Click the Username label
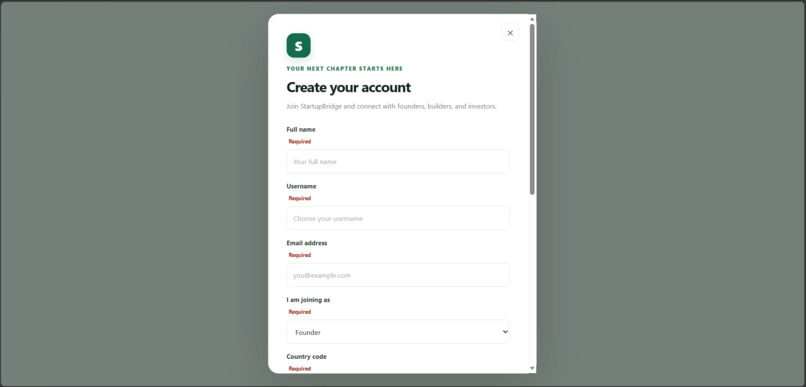 pyautogui.click(x=301, y=186)
